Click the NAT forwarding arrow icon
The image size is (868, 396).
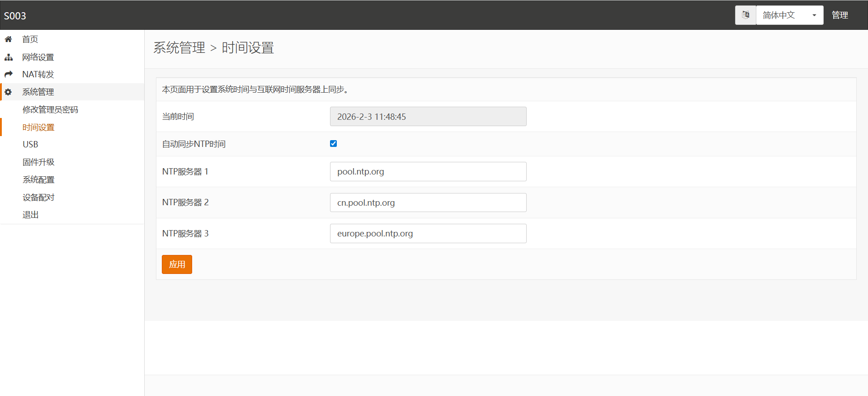click(x=9, y=74)
